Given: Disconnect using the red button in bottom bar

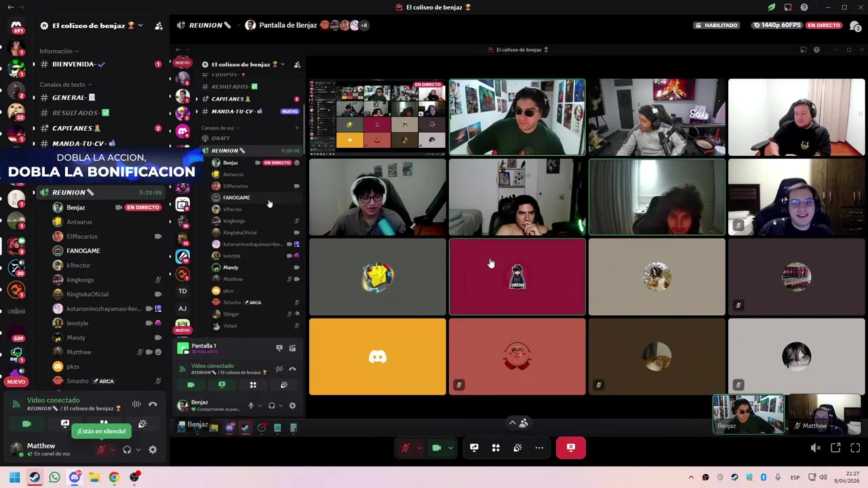Looking at the screenshot, I should click(571, 447).
